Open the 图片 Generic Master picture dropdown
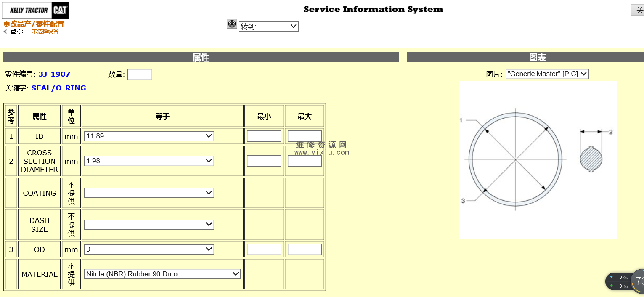This screenshot has height=297, width=644. click(x=547, y=74)
